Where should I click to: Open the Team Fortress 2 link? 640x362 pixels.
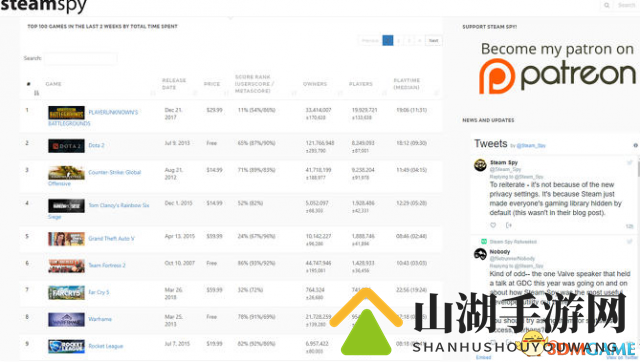pyautogui.click(x=107, y=265)
